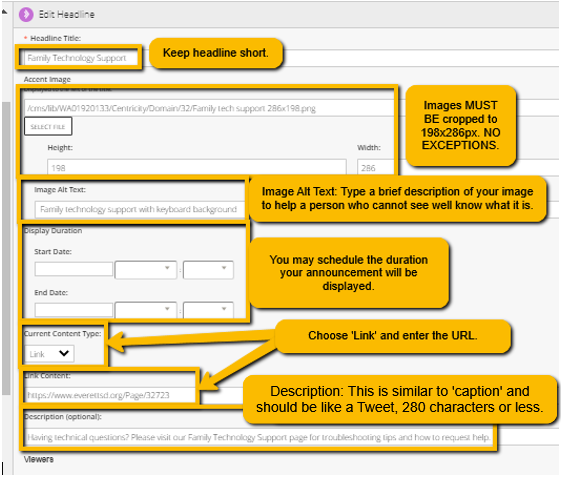Click the scroll up arrow at top left
Screen dimensions: 561x479
(4, 12)
